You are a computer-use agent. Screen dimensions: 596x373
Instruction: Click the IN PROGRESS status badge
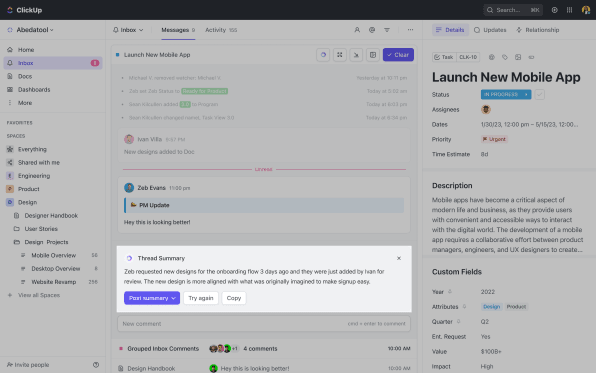coord(506,94)
